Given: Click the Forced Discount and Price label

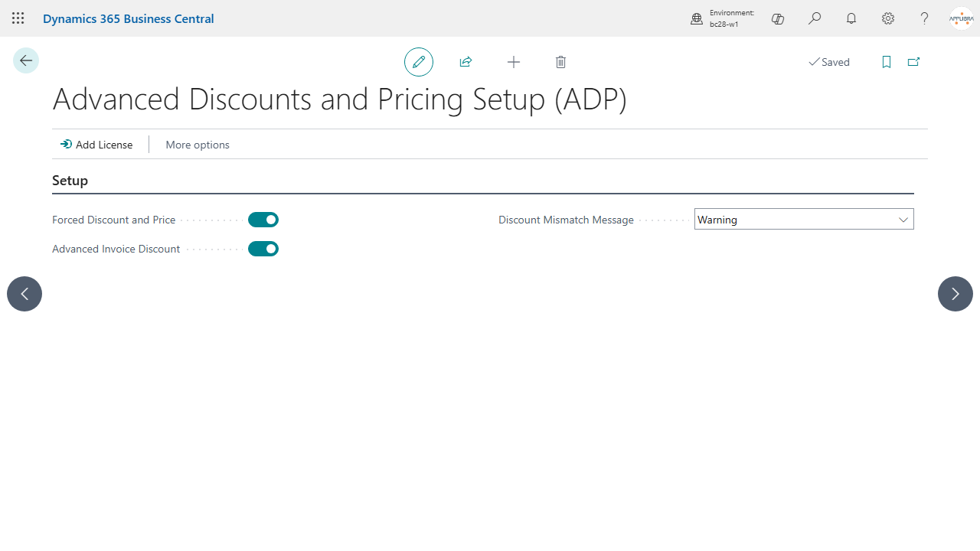Looking at the screenshot, I should [113, 220].
